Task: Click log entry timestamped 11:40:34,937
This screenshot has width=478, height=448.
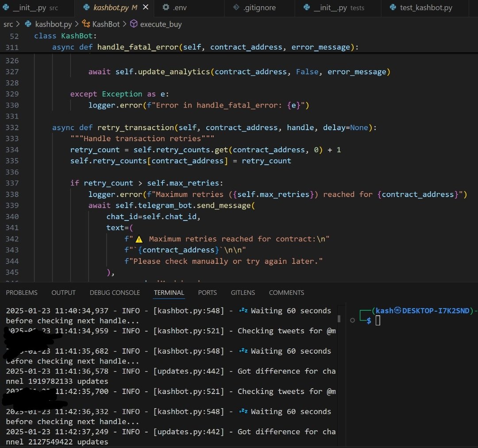Action: pos(168,316)
